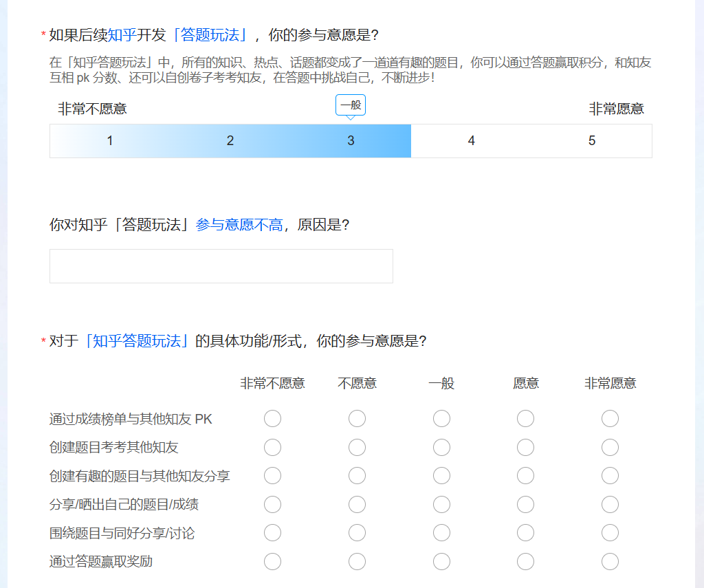Click the 一般 tooltip above the scale

(x=351, y=105)
